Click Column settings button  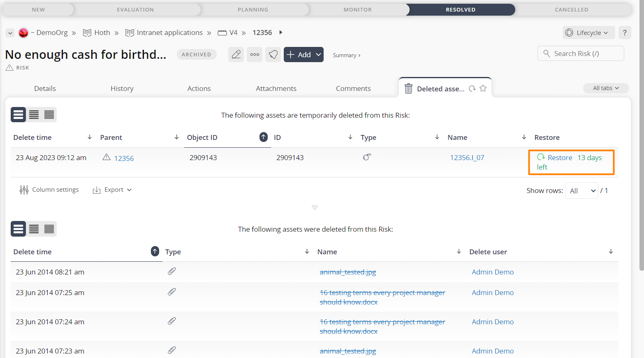pos(49,190)
